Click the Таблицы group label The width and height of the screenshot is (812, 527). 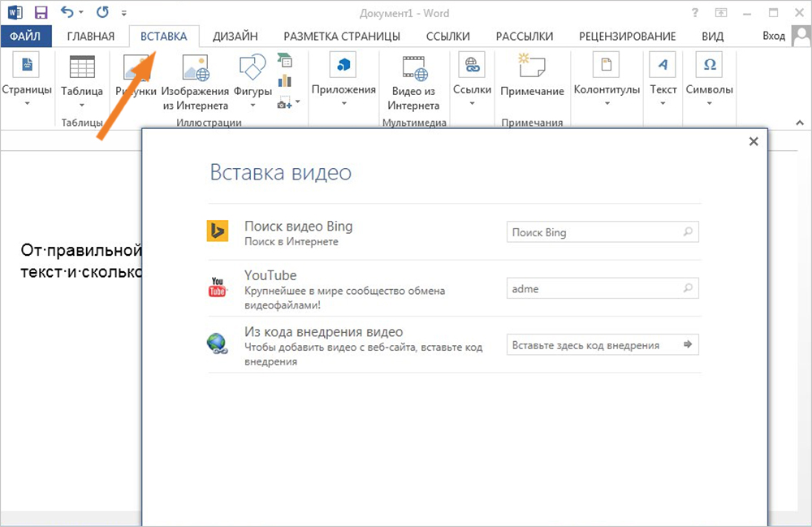click(x=82, y=123)
